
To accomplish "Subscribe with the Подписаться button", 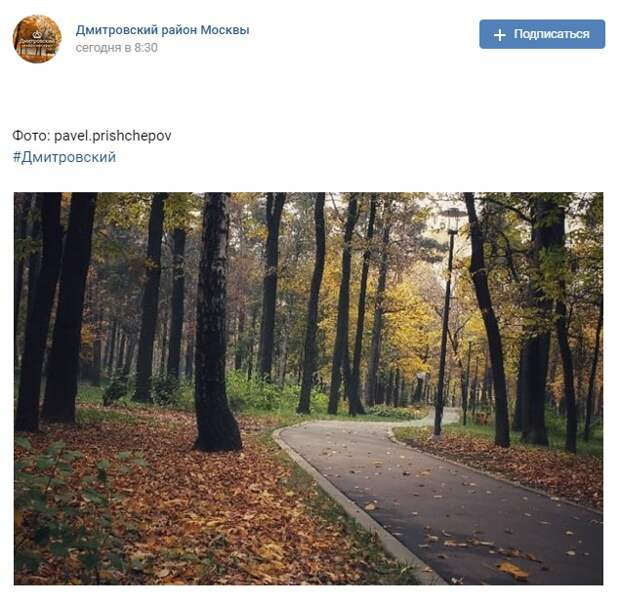I will coord(542,34).
